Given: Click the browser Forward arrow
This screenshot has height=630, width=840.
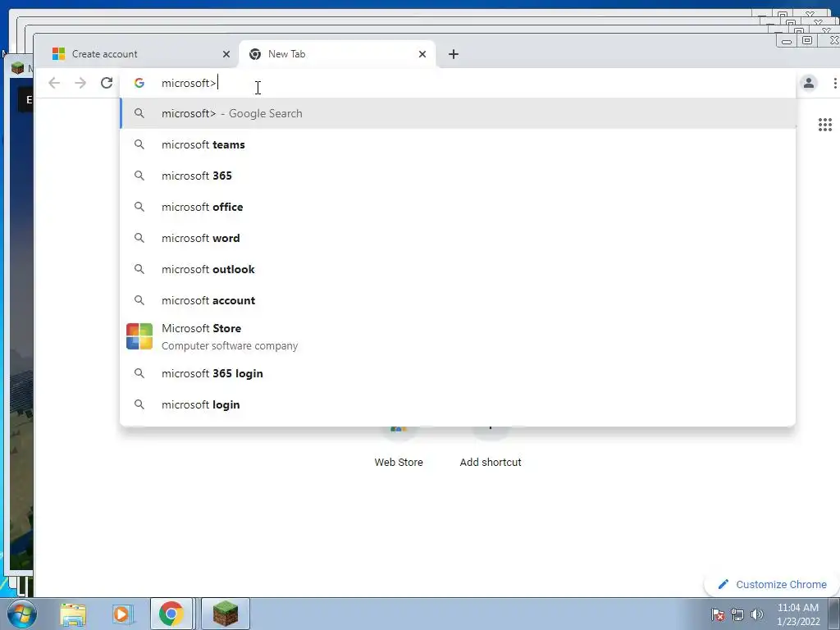Looking at the screenshot, I should [x=80, y=83].
